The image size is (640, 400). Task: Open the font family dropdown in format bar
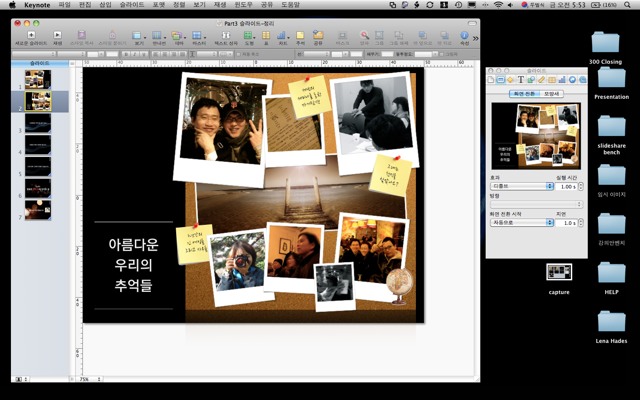pyautogui.click(x=34, y=54)
